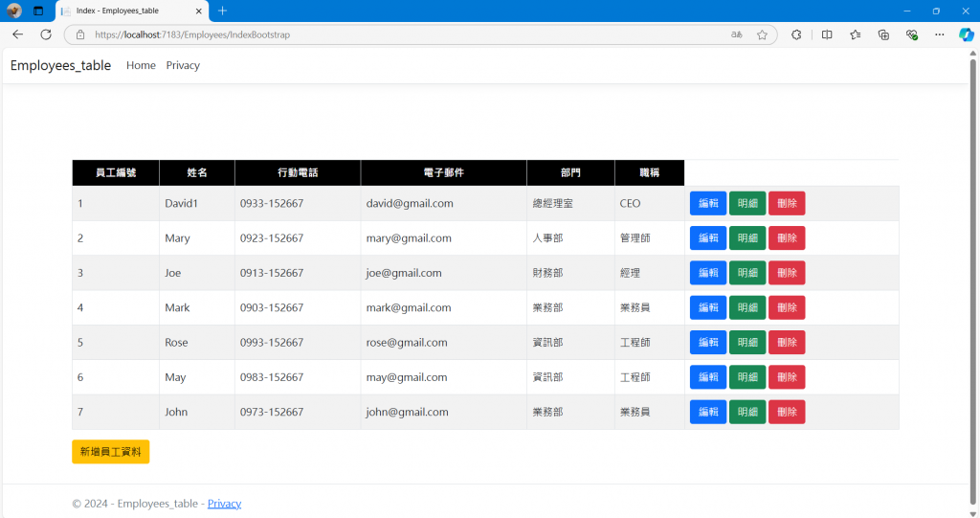Select the CEO title cell
This screenshot has height=518, width=980.
point(650,203)
